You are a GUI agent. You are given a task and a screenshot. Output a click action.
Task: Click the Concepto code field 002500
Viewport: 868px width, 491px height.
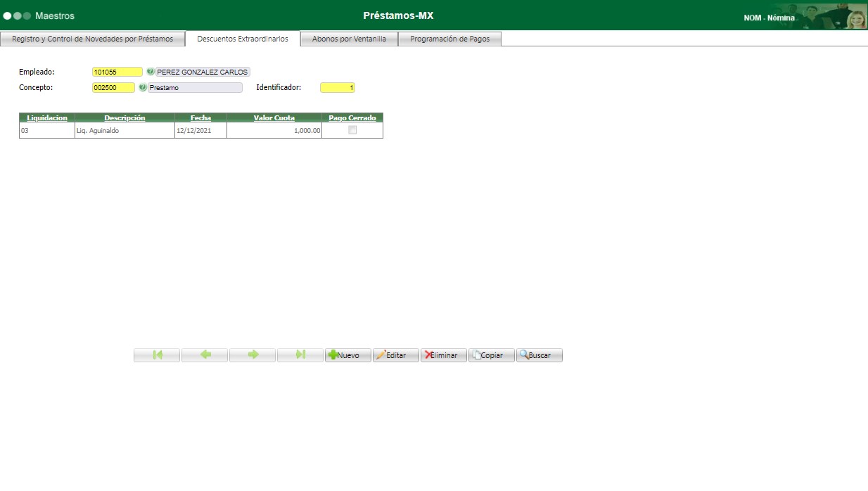coord(113,88)
